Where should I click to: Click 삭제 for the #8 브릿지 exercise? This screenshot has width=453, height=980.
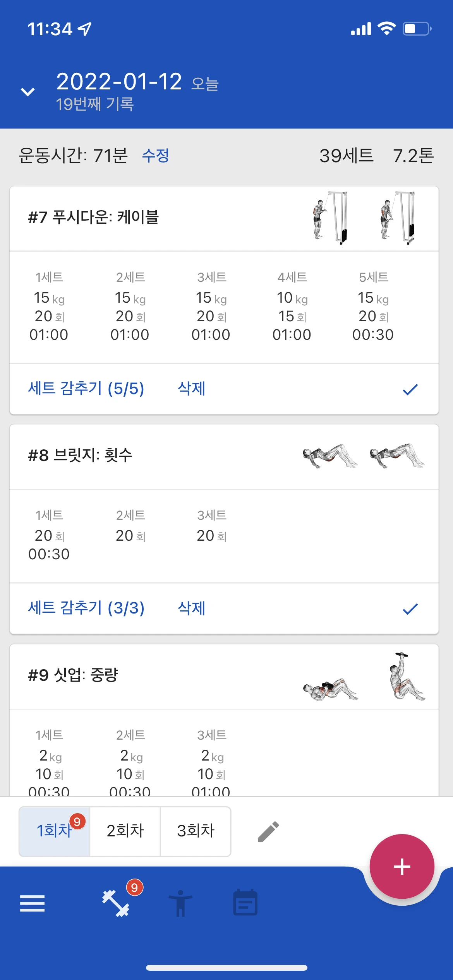(x=191, y=608)
